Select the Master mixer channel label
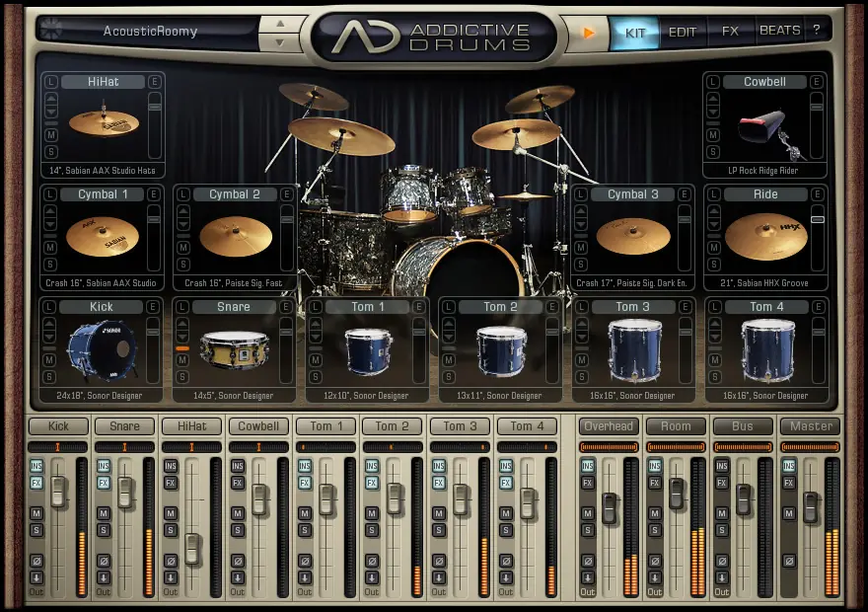This screenshot has height=612, width=868. click(811, 425)
